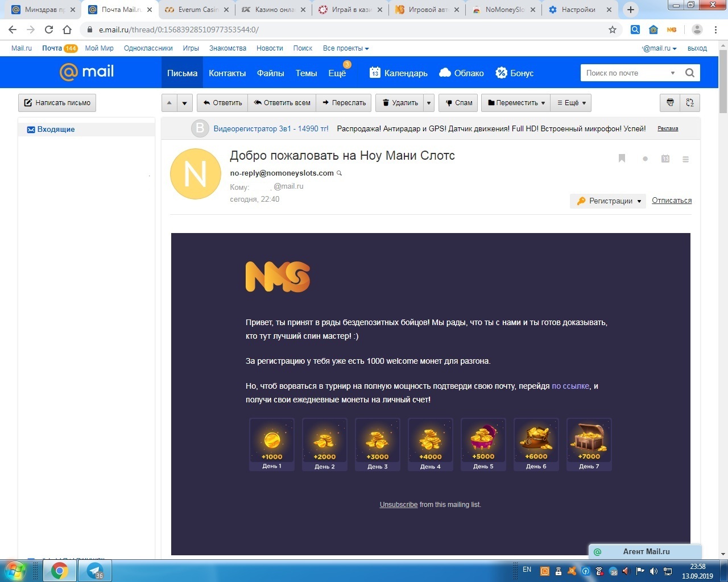Reload the current browser page
The width and height of the screenshot is (728, 582).
[49, 30]
